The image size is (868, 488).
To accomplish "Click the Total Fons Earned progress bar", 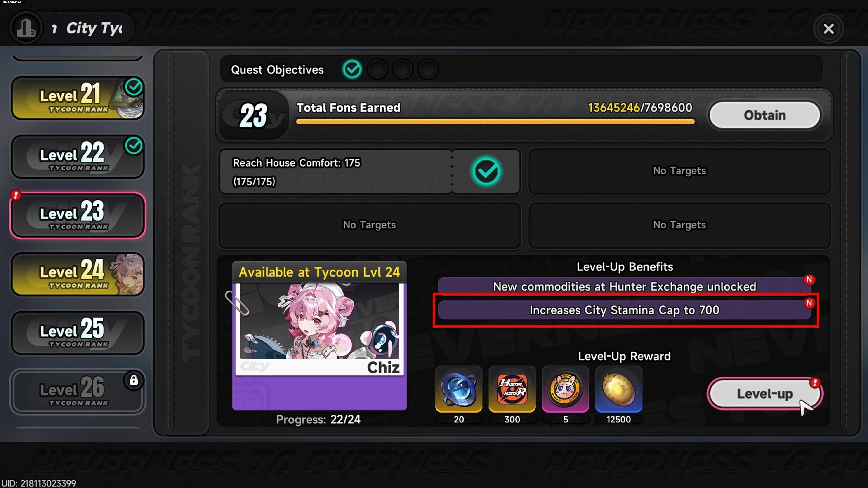I will tap(495, 122).
